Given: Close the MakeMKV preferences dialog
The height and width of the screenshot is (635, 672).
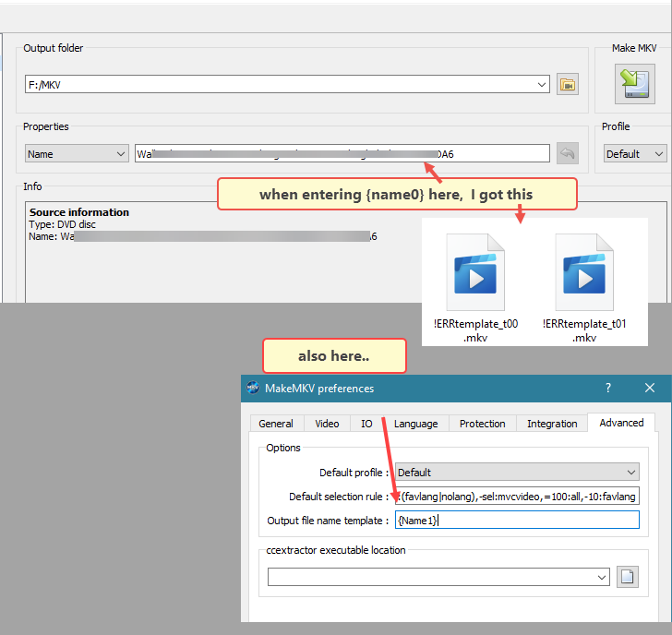Looking at the screenshot, I should [650, 388].
